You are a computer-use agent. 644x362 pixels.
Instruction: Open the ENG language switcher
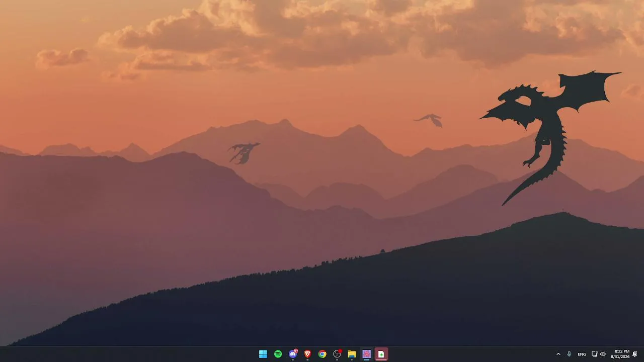[x=582, y=354]
